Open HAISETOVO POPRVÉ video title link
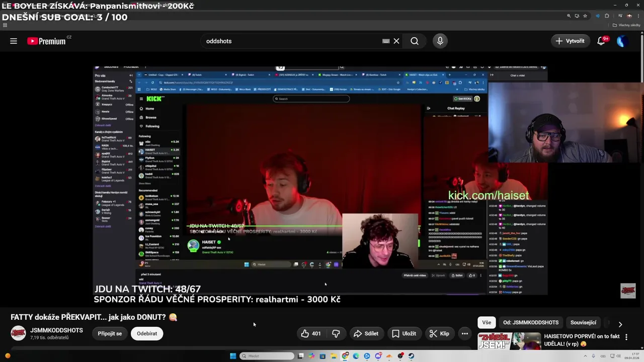 582,340
